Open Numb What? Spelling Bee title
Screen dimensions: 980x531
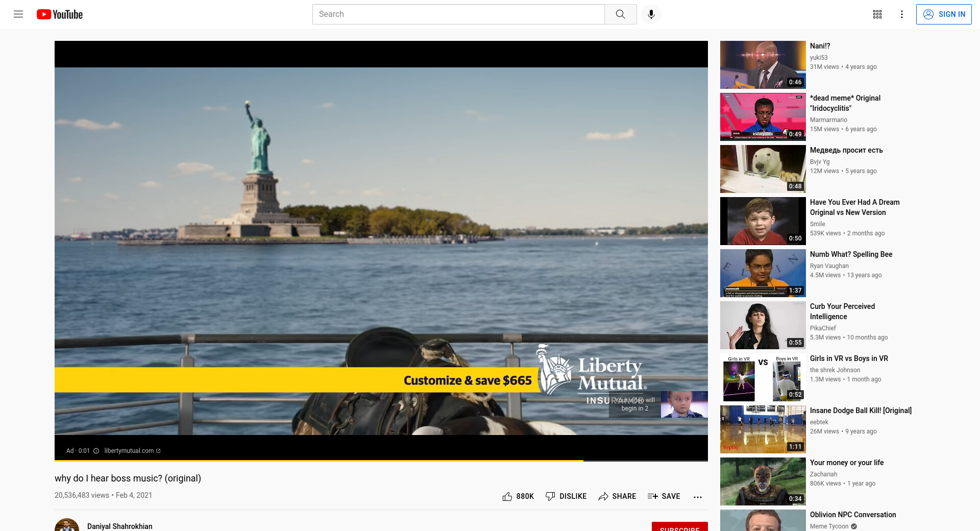pos(851,254)
